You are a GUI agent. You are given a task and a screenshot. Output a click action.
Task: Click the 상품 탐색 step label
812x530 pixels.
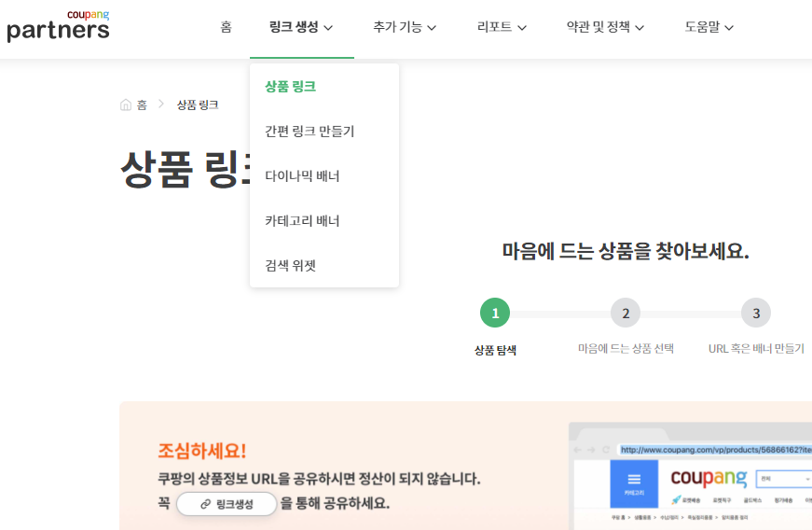(x=495, y=350)
